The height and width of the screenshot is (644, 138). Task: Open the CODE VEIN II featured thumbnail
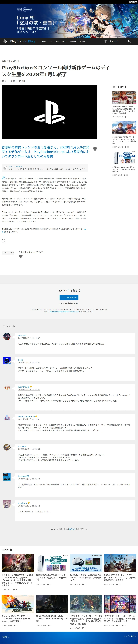click(x=18, y=563)
